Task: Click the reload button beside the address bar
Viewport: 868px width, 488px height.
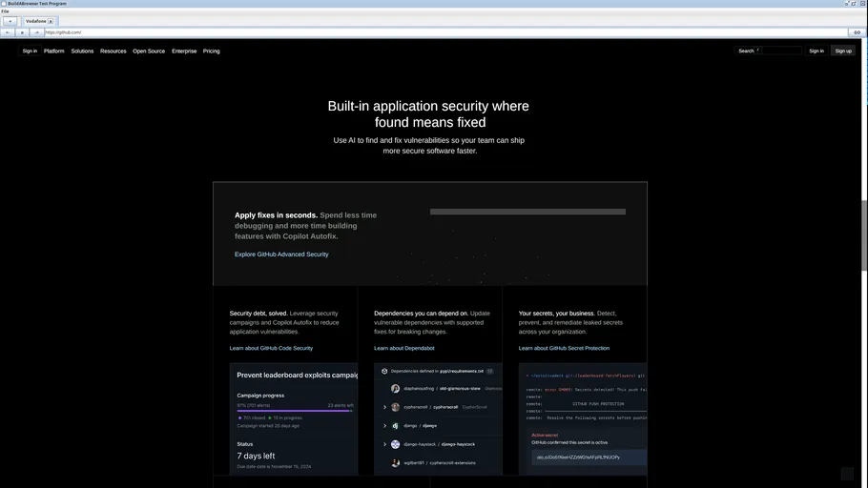Action: 22,32
